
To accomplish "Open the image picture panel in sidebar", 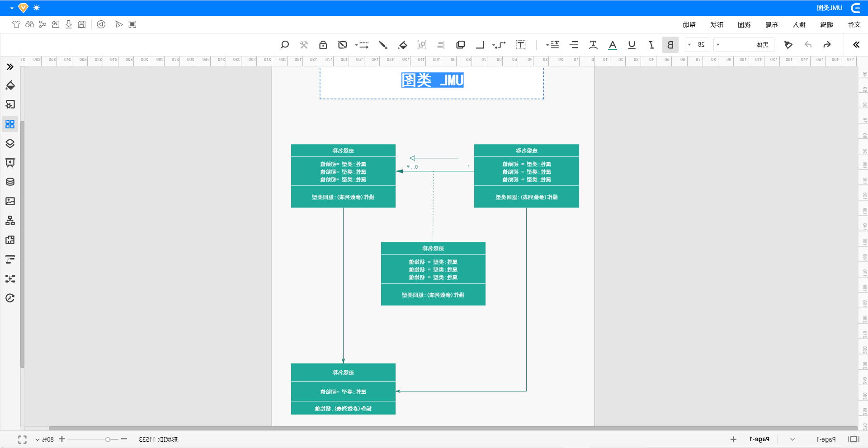I will tap(10, 201).
